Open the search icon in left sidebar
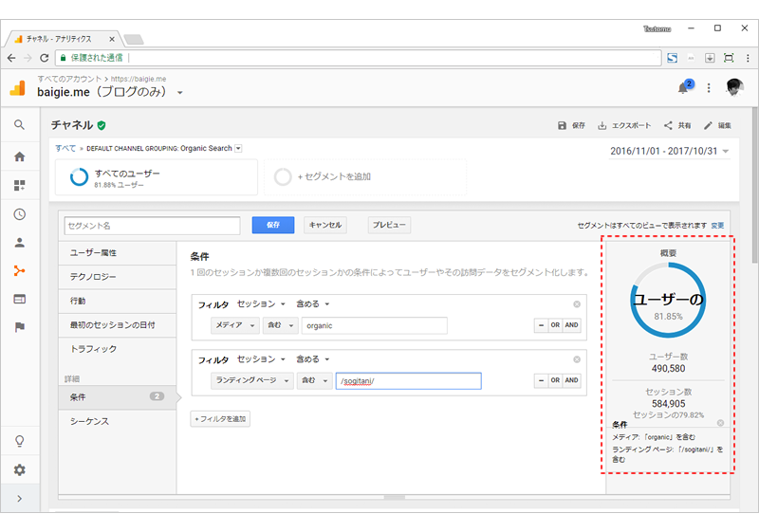 coord(19,125)
